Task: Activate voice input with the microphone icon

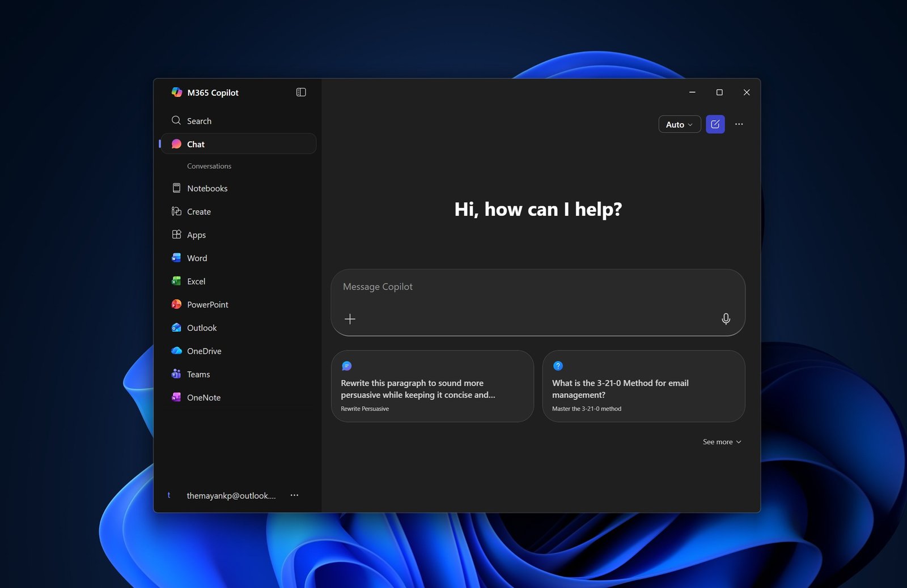Action: pos(726,318)
